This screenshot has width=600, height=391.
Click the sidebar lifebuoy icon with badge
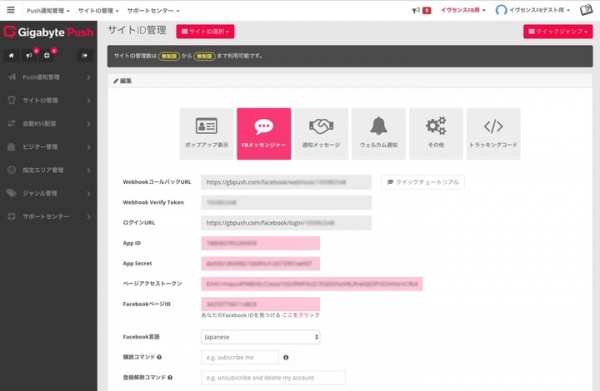[x=47, y=55]
